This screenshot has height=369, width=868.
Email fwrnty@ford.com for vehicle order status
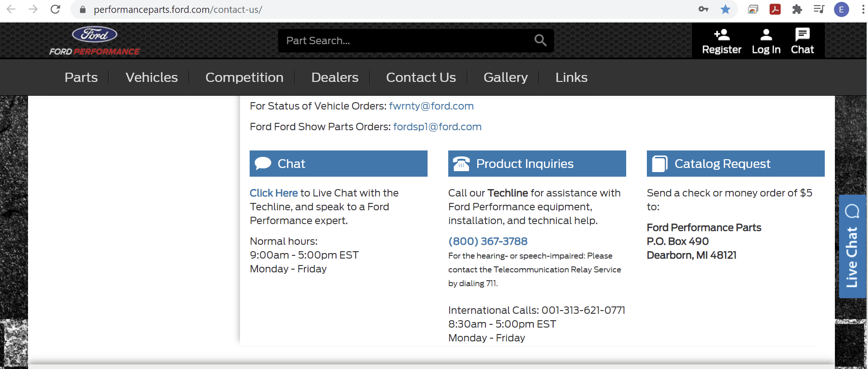tap(431, 106)
